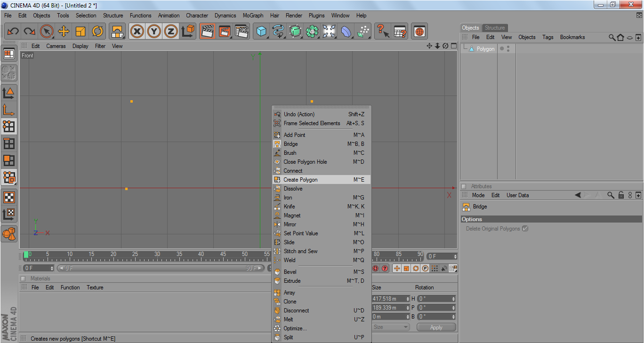Activate the Move tool
The image size is (644, 343).
click(64, 32)
